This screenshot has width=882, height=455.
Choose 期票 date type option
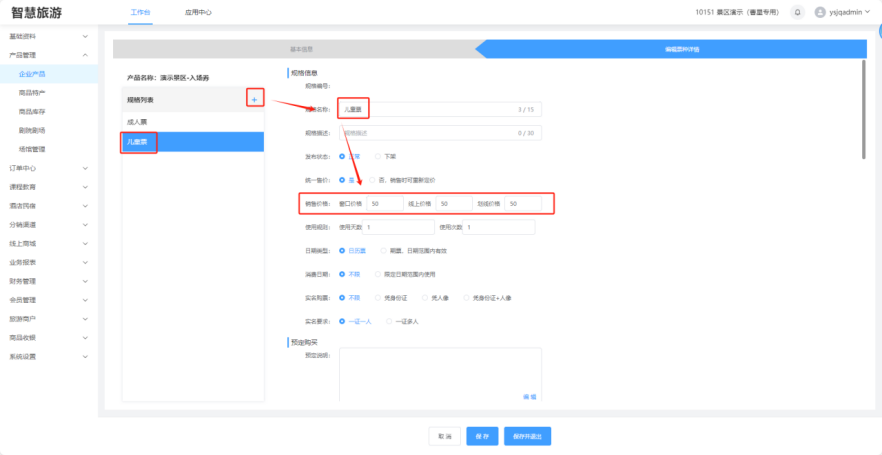(378, 250)
